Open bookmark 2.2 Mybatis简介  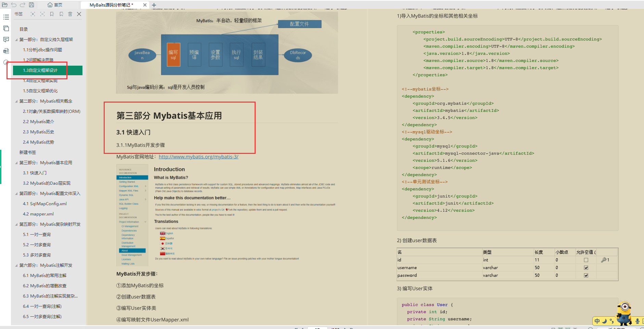pos(38,122)
